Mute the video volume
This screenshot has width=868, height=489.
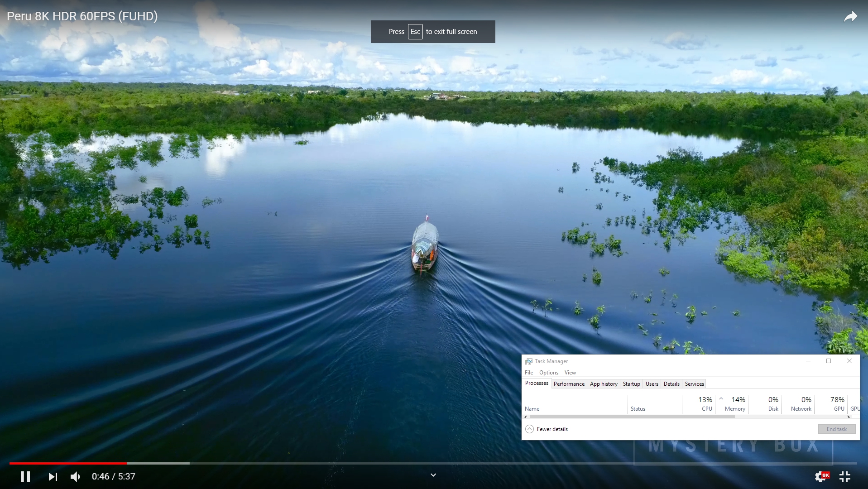76,476
